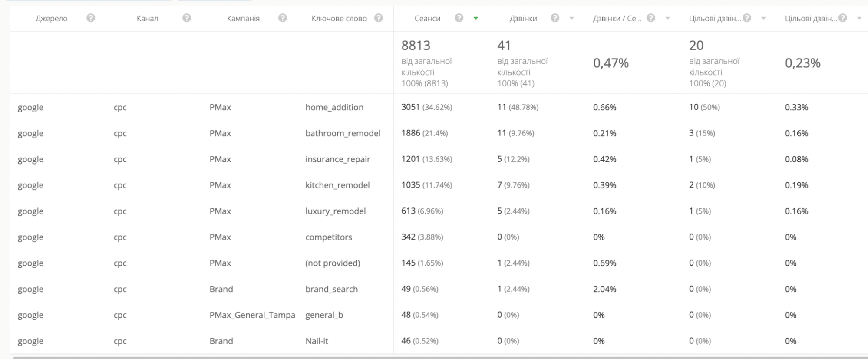
Task: Click help icon beside first Цільові дзвін... column
Action: click(x=747, y=18)
